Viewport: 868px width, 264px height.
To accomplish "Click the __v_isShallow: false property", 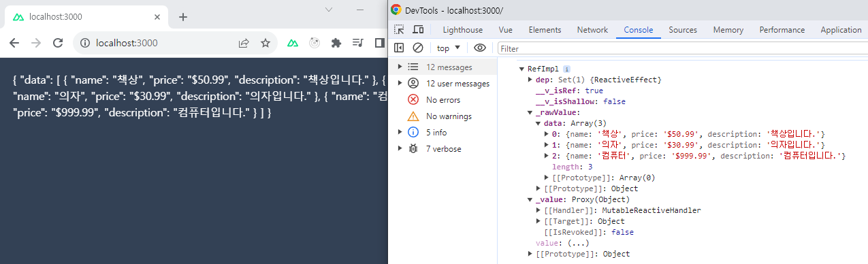I will click(x=580, y=101).
